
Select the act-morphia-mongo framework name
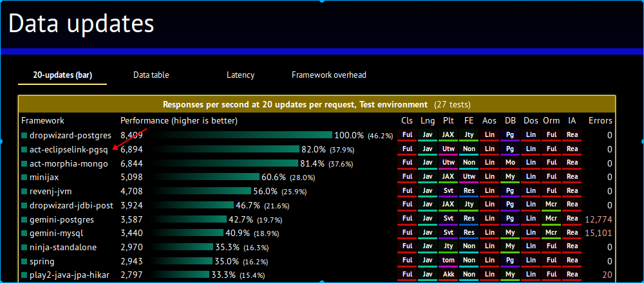pos(69,163)
